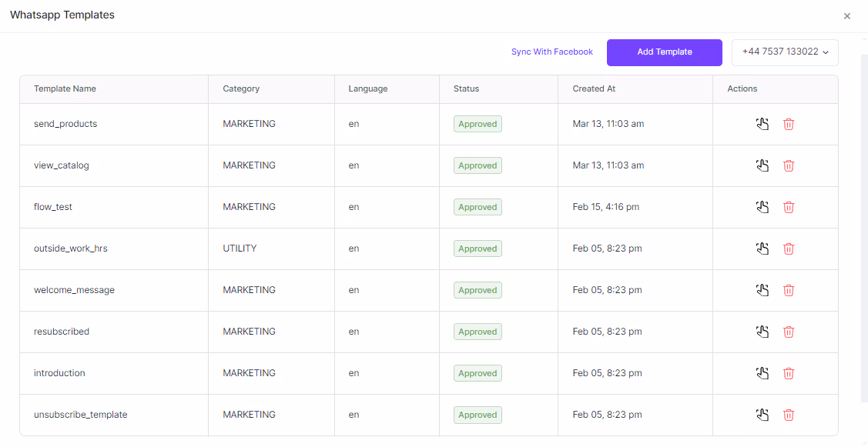Close the Whatsapp Templates dialog
Image resolution: width=868 pixels, height=447 pixels.
click(x=847, y=16)
